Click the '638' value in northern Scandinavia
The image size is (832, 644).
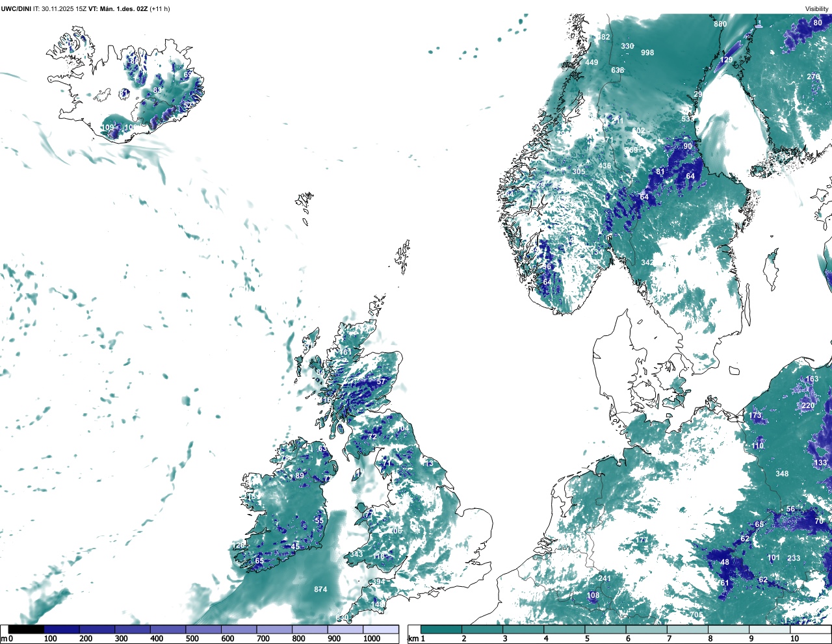pyautogui.click(x=617, y=70)
